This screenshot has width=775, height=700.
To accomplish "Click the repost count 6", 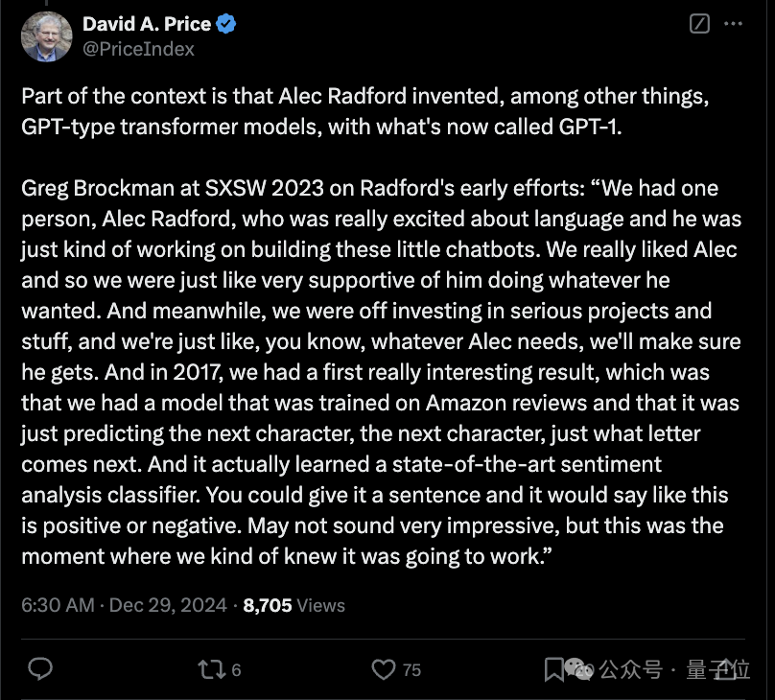I will point(236,670).
